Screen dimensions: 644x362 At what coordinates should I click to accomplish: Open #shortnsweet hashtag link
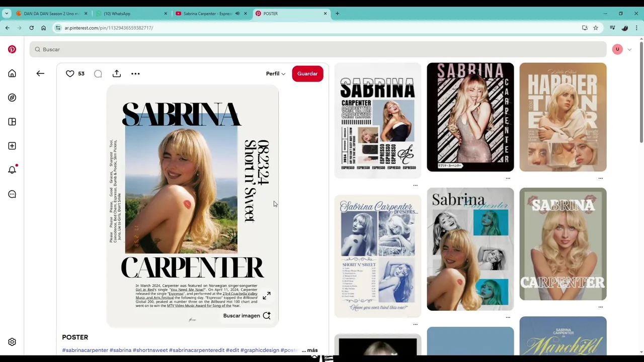point(150,350)
